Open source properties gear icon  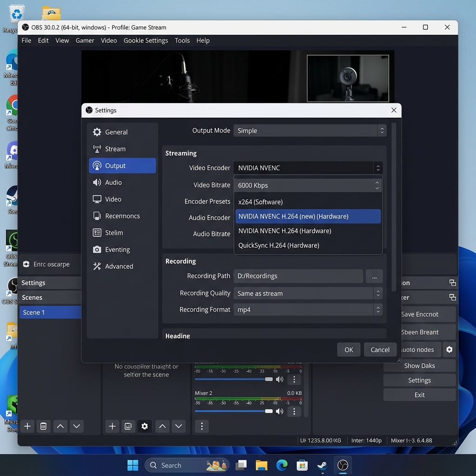(x=145, y=426)
